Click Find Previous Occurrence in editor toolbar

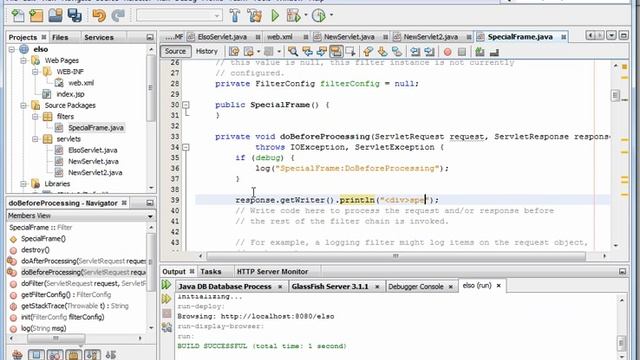pyautogui.click(x=307, y=51)
